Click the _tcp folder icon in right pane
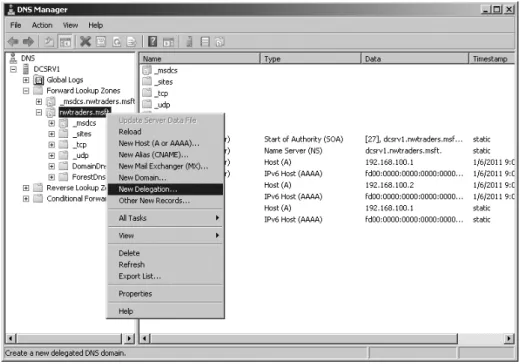This screenshot has width=520, height=364. 147,93
